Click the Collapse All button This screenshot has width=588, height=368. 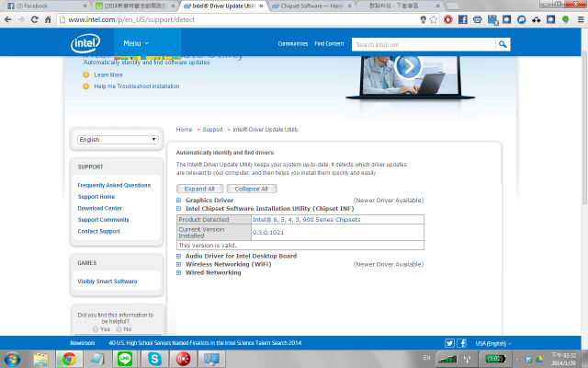tap(251, 189)
